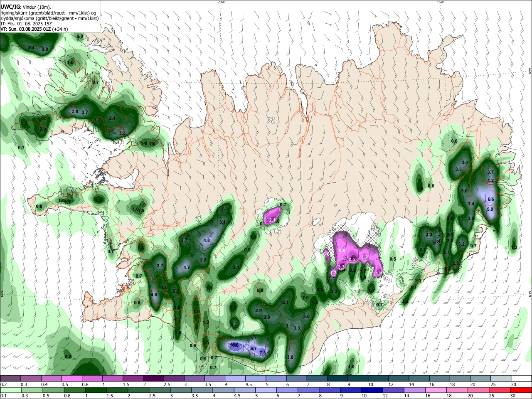This screenshot has height=399, width=532.
Task: Click the 2.1 value inside the small pink patch
Action: pyautogui.click(x=273, y=220)
